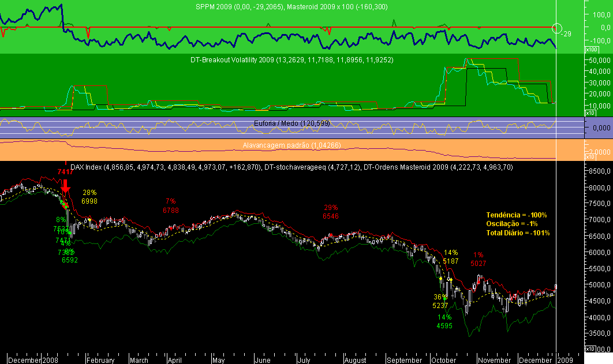The width and height of the screenshot is (613, 364).
Task: Click the March label on the date axis
Action: [139, 360]
